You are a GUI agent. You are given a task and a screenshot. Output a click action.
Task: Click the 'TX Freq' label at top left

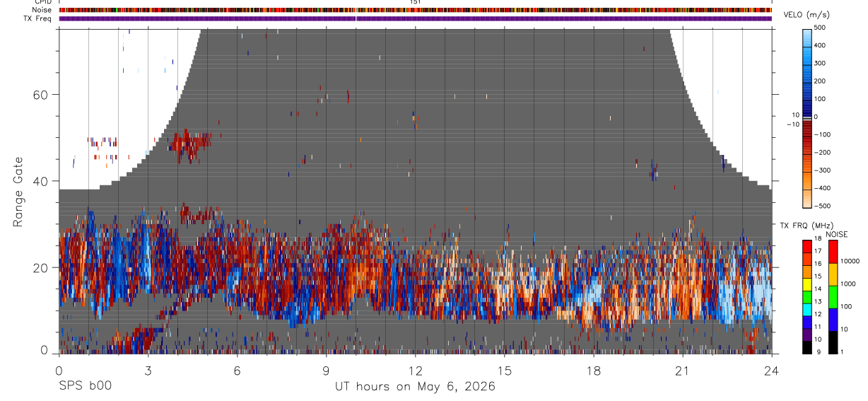pyautogui.click(x=38, y=18)
